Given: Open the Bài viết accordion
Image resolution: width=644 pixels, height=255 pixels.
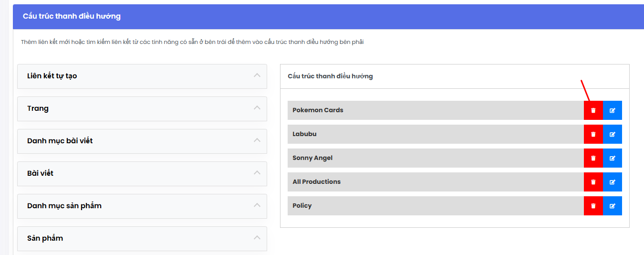Looking at the screenshot, I should (142, 174).
